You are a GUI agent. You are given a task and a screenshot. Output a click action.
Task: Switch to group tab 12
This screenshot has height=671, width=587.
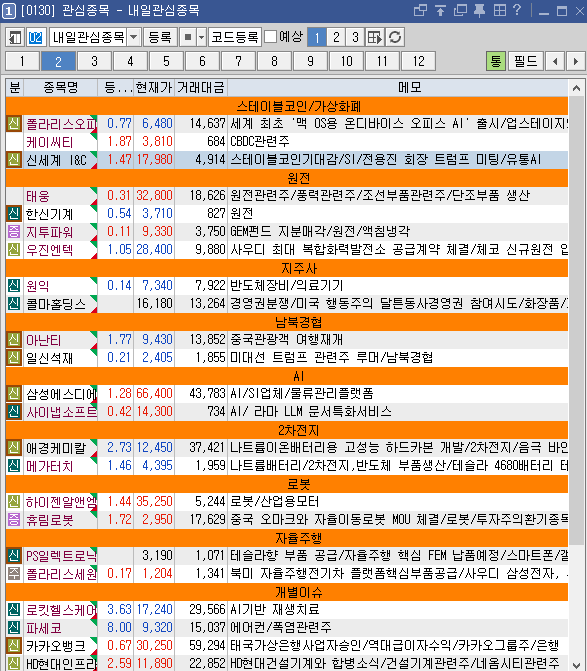click(418, 61)
